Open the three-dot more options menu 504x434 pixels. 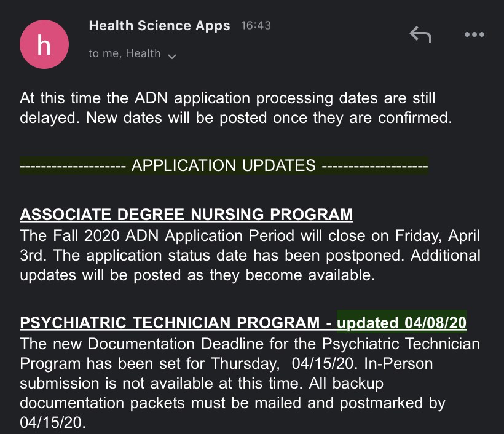[474, 34]
